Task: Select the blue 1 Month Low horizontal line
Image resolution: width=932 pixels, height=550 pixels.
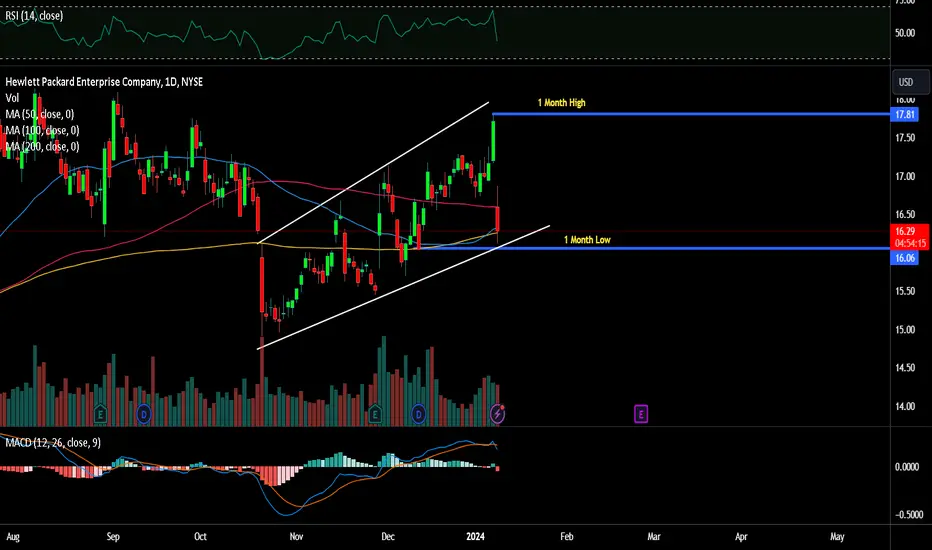Action: [x=654, y=248]
